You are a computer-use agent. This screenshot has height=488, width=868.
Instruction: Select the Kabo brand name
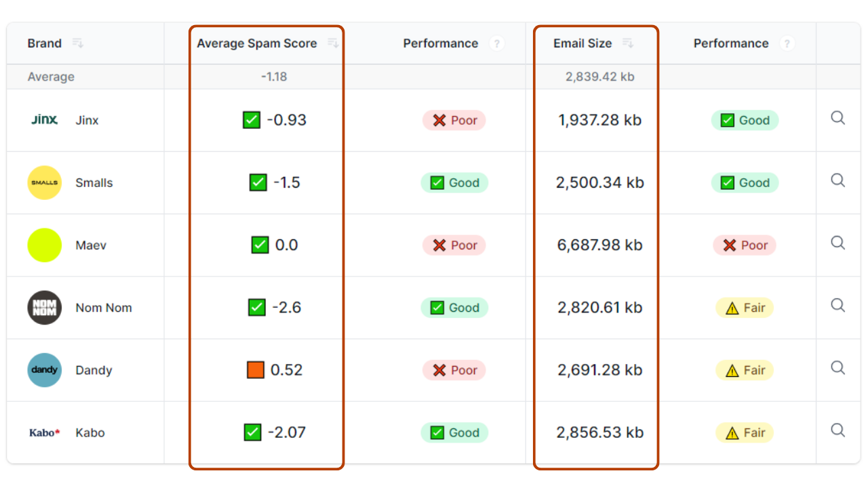(90, 432)
